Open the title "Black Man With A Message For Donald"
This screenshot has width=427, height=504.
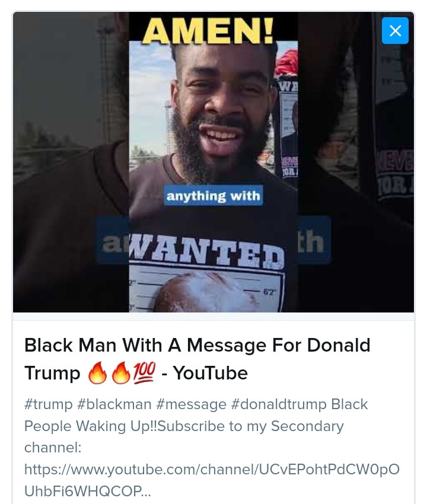click(197, 345)
